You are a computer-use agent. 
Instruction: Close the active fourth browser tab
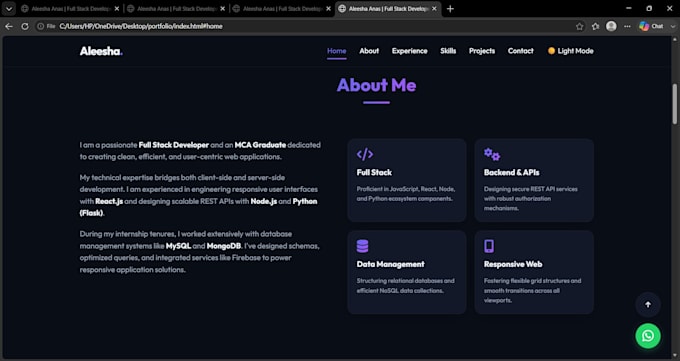pyautogui.click(x=434, y=9)
